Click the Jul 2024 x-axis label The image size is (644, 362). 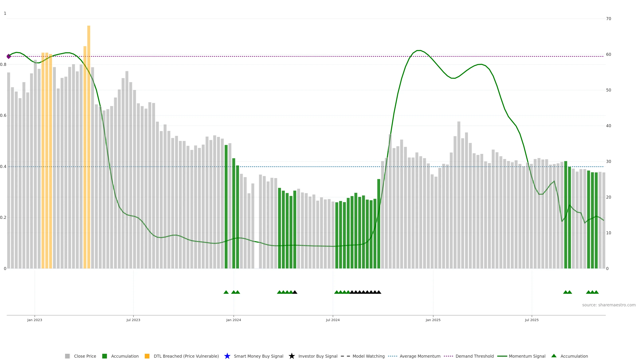[x=333, y=320]
